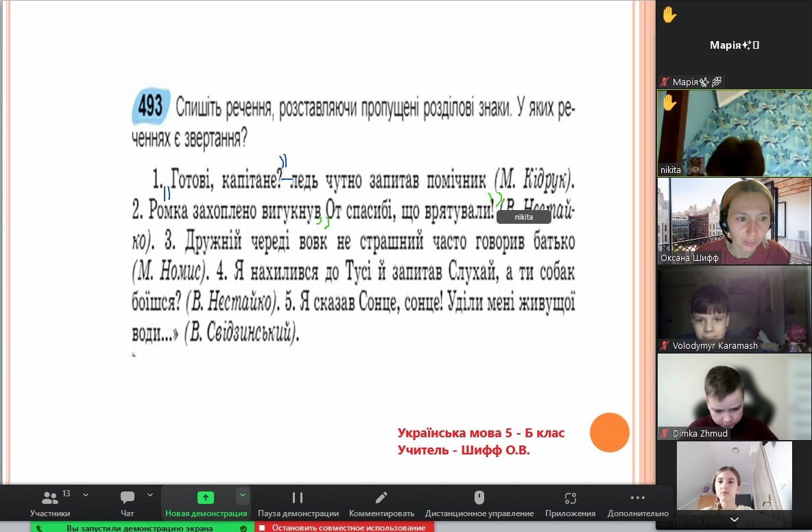Select Оксана Шифф video tile
This screenshot has height=532, width=812.
click(x=734, y=221)
